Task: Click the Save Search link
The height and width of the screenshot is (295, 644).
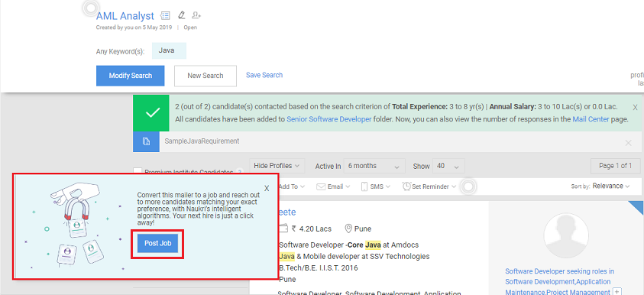Action: coord(264,75)
